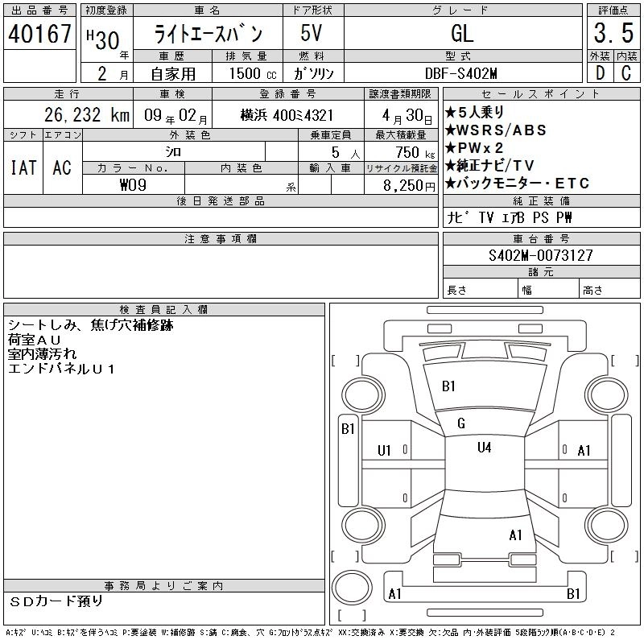Viewport: 644px width, 644px height.
Task: Select the color number W09 field
Action: click(133, 184)
